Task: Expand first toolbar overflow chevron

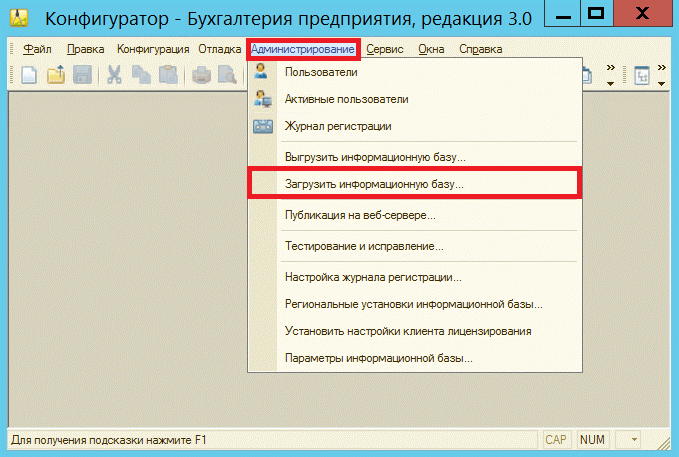Action: click(x=611, y=75)
